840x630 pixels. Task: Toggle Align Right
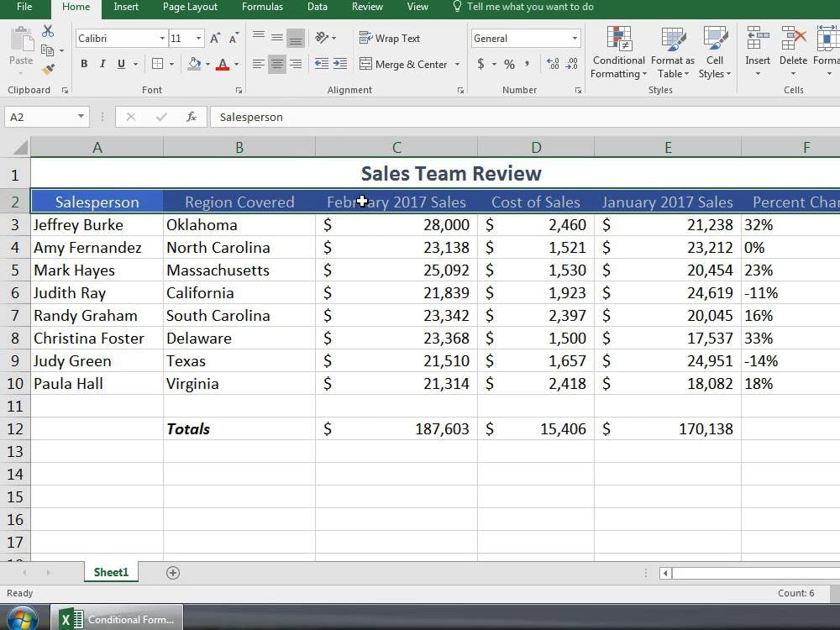click(x=295, y=64)
